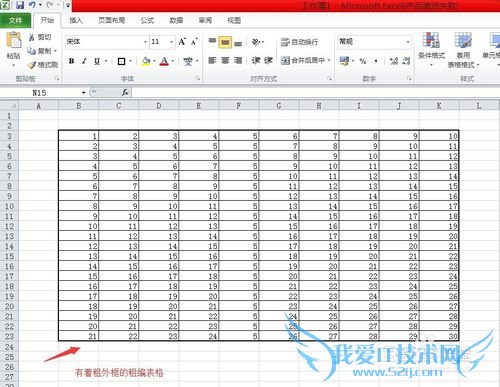Click the Excel application icon in the title bar

tap(5, 5)
